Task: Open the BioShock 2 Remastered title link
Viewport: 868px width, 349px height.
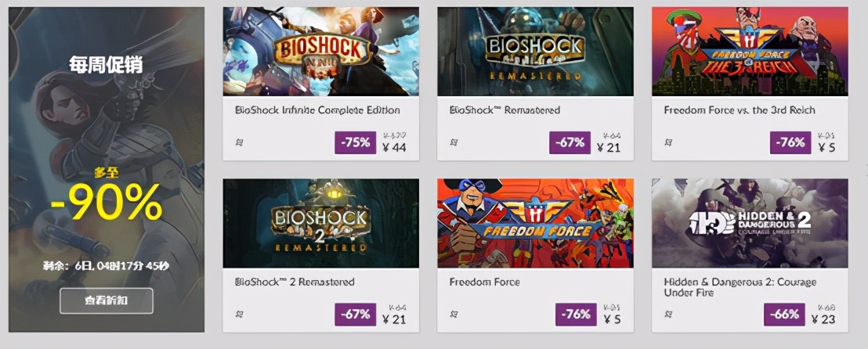Action: point(295,282)
